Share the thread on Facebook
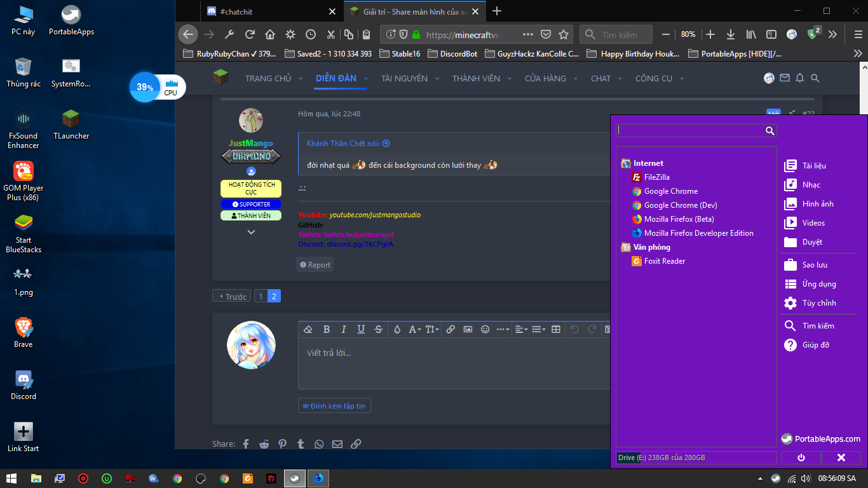868x488 pixels. coord(246,444)
